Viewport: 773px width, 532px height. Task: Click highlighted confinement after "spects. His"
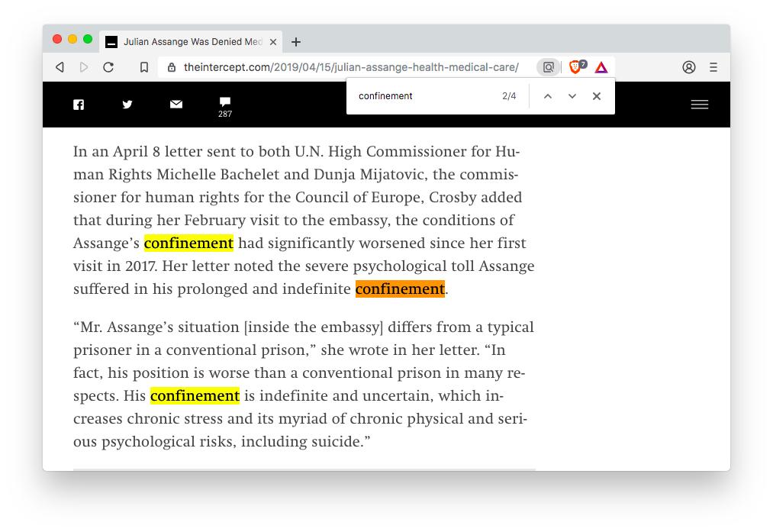[x=195, y=395]
